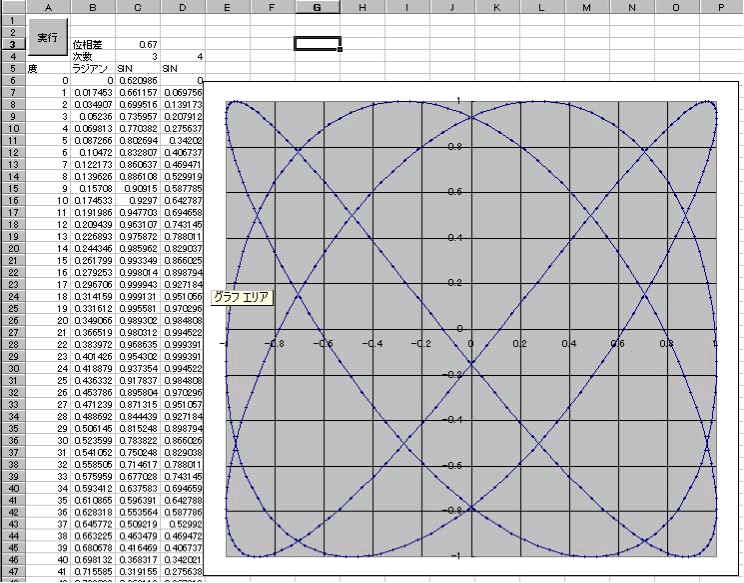Screen dimensions: 744x583
Task: Select cell with value 0.9297
Action: tap(138, 201)
